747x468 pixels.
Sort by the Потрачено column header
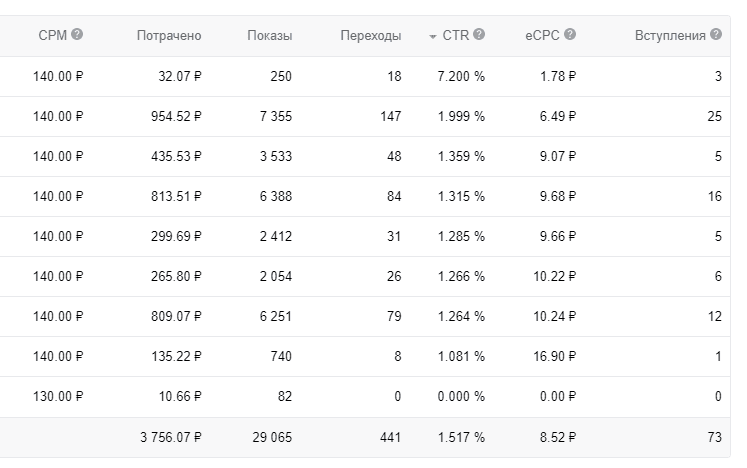click(x=169, y=36)
